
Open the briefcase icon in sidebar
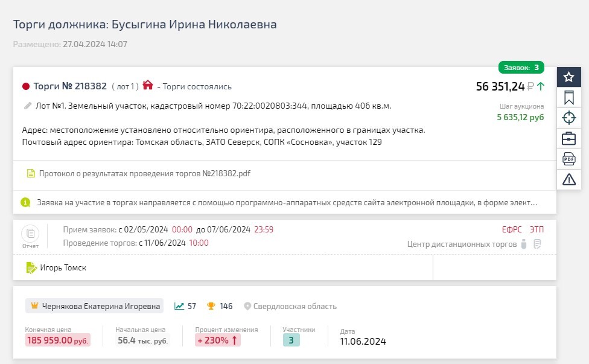coord(568,139)
